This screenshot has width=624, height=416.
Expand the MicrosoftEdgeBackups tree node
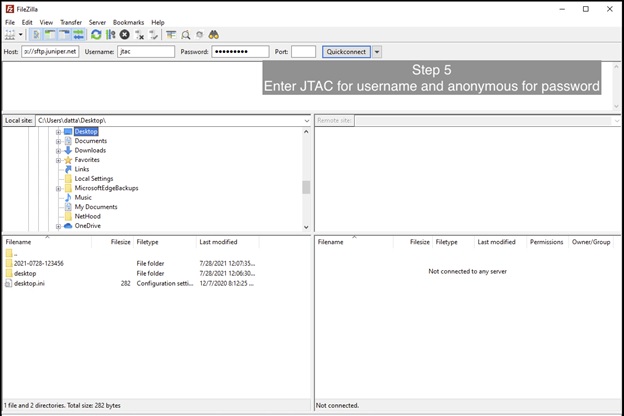tap(58, 188)
